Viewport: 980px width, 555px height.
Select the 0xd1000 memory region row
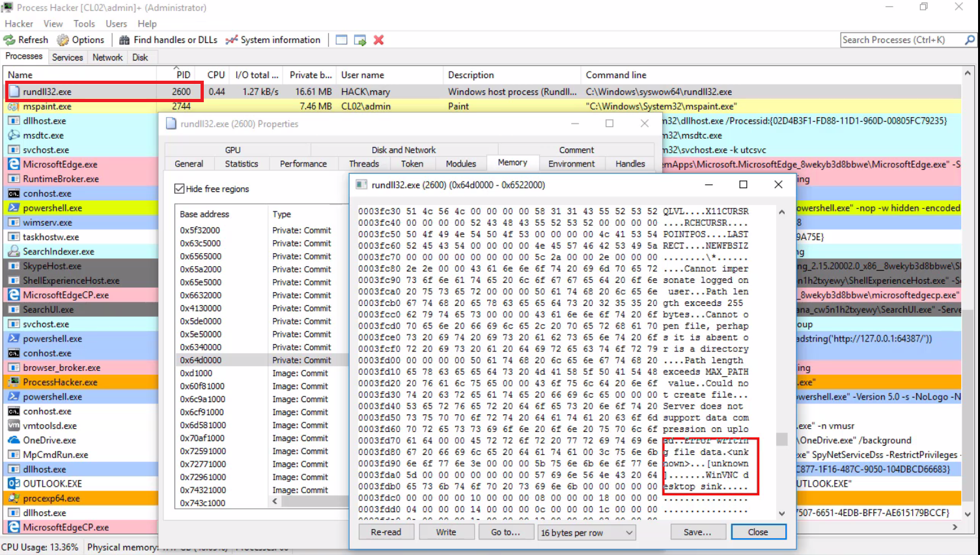263,373
